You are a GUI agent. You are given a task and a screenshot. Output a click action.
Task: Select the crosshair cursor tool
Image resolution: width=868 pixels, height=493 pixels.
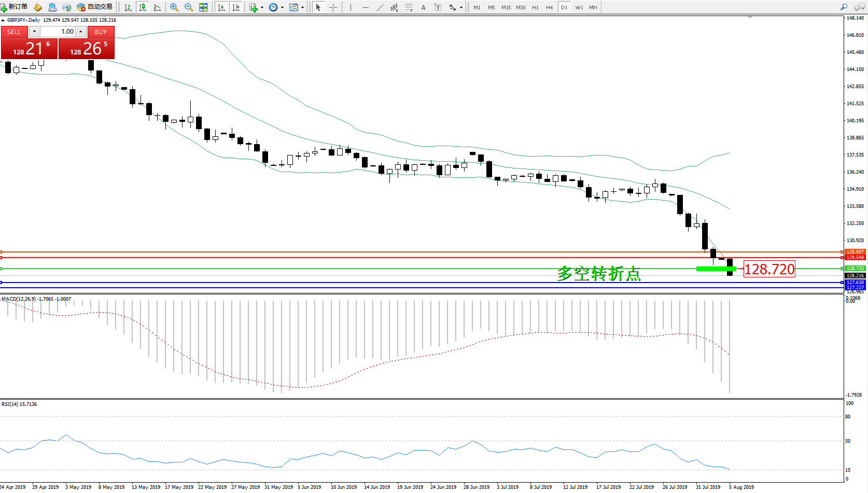point(333,7)
